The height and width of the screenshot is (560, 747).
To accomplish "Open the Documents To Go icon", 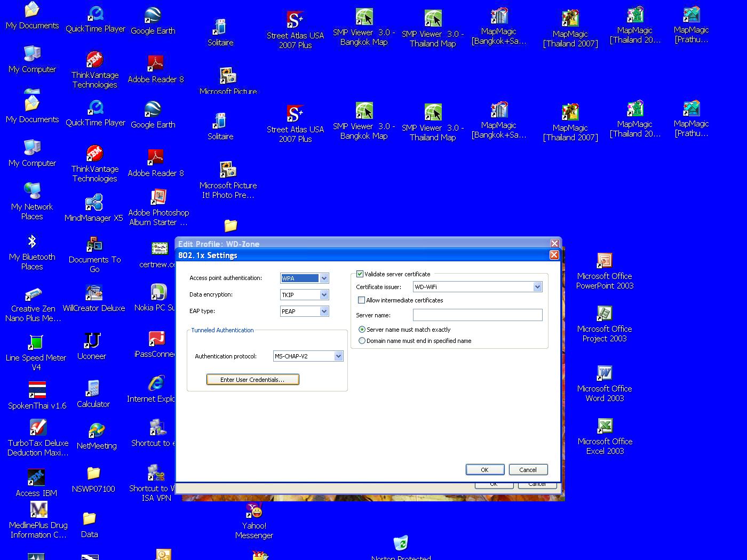I will click(94, 244).
